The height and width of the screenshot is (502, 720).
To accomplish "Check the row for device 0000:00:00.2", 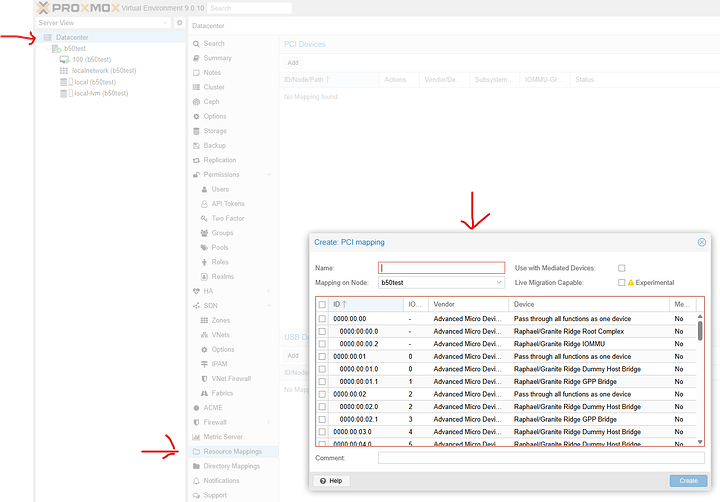I will (x=322, y=343).
